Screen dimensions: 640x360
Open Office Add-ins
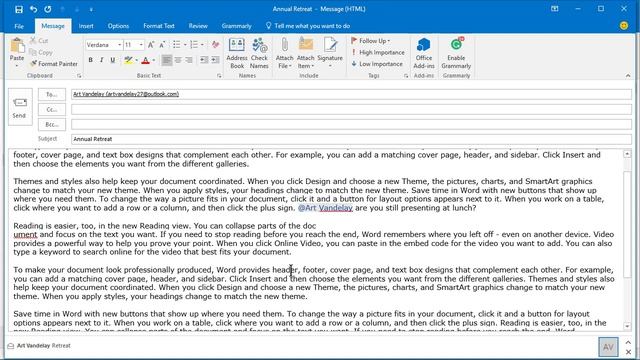pos(424,53)
